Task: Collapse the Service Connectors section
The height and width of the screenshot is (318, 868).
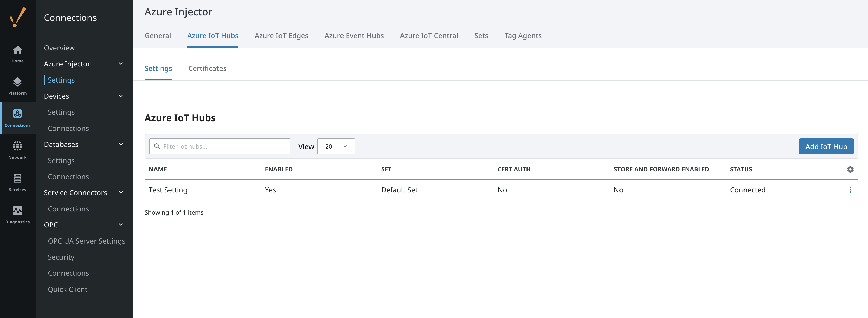Action: pos(121,193)
